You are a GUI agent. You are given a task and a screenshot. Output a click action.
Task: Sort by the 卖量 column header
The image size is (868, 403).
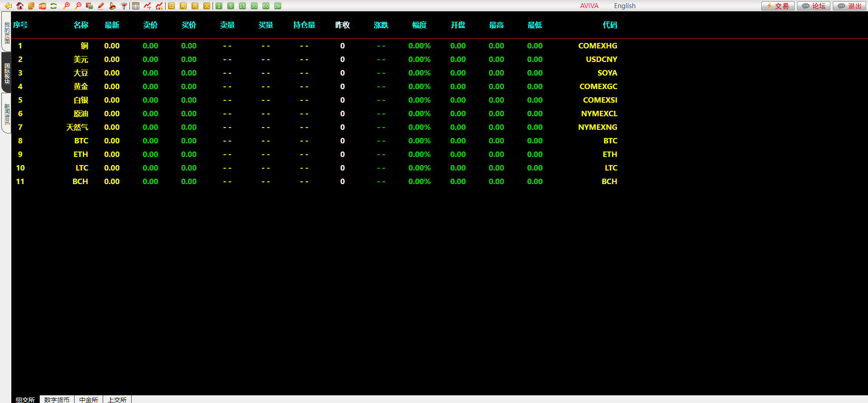(x=228, y=25)
